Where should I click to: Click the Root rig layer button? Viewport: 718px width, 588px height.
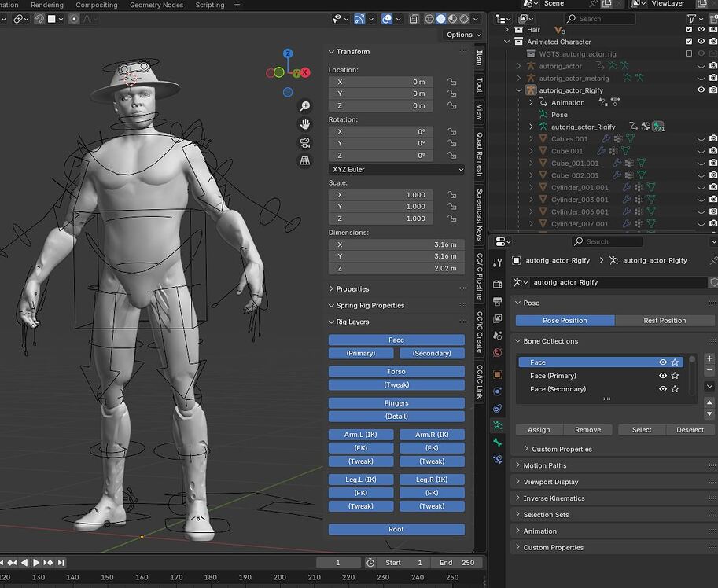[396, 529]
